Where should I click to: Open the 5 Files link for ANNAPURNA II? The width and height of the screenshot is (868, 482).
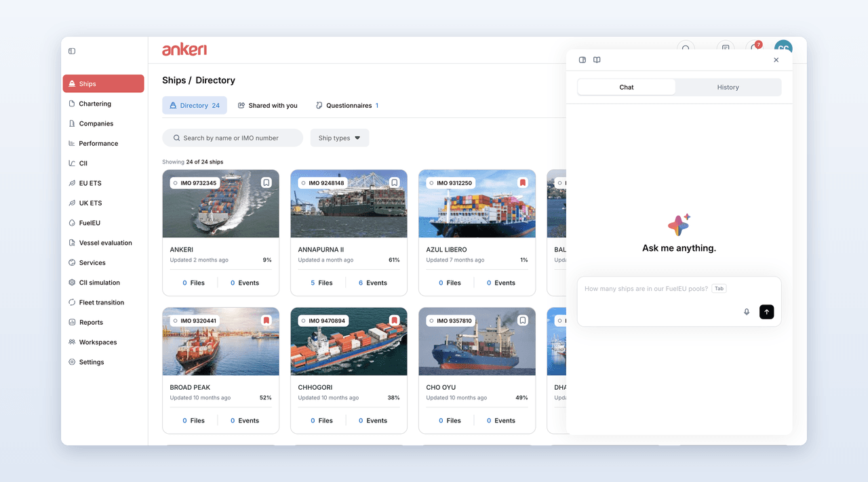tap(321, 283)
